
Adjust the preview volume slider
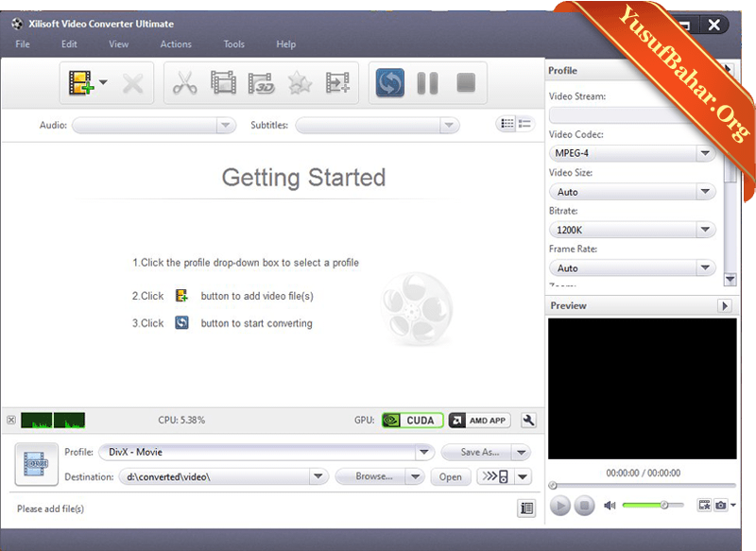pos(653,506)
